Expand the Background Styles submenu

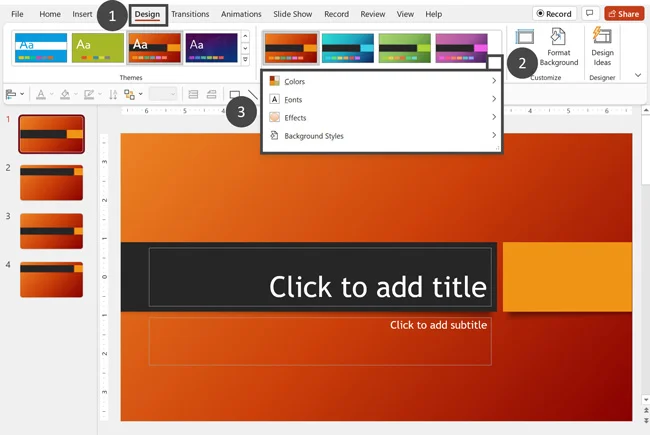click(x=382, y=136)
